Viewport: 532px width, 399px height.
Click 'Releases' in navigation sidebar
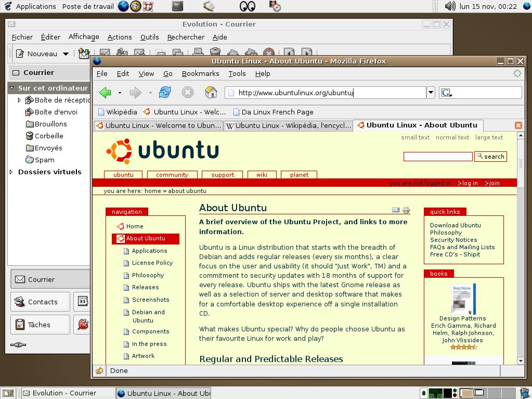tap(145, 287)
